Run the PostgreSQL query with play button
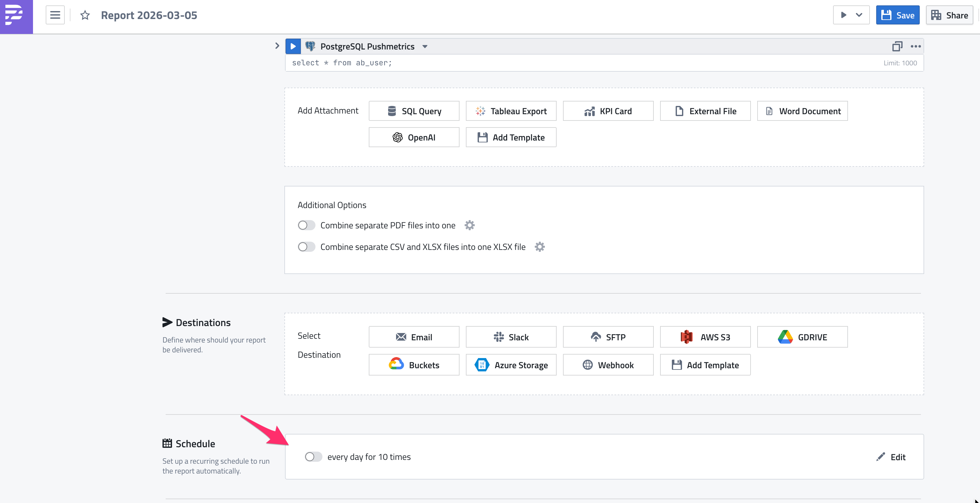 [x=293, y=46]
